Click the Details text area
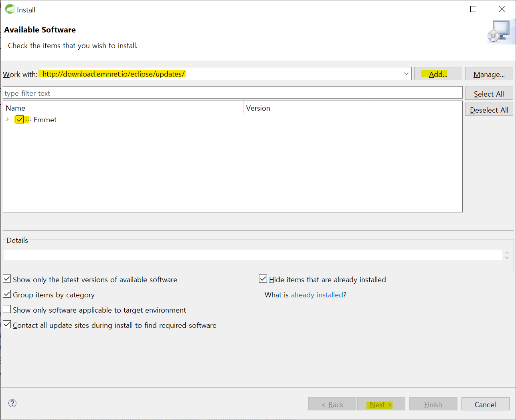This screenshot has height=420, width=516. click(x=253, y=255)
